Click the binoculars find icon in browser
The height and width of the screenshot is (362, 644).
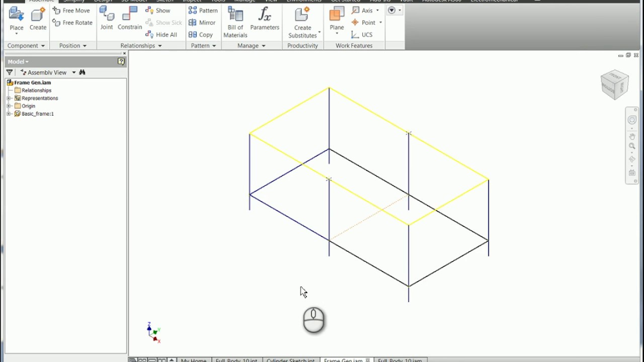(x=82, y=72)
